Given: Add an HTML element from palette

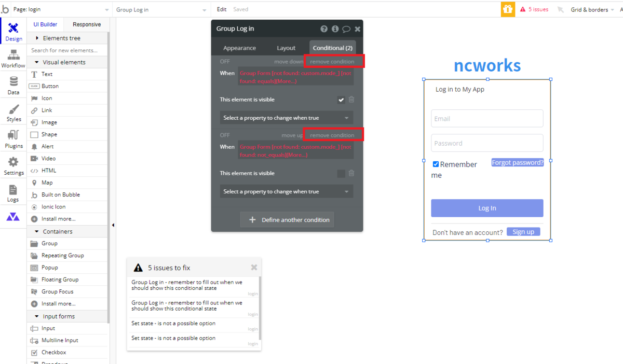Looking at the screenshot, I should click(67, 171).
